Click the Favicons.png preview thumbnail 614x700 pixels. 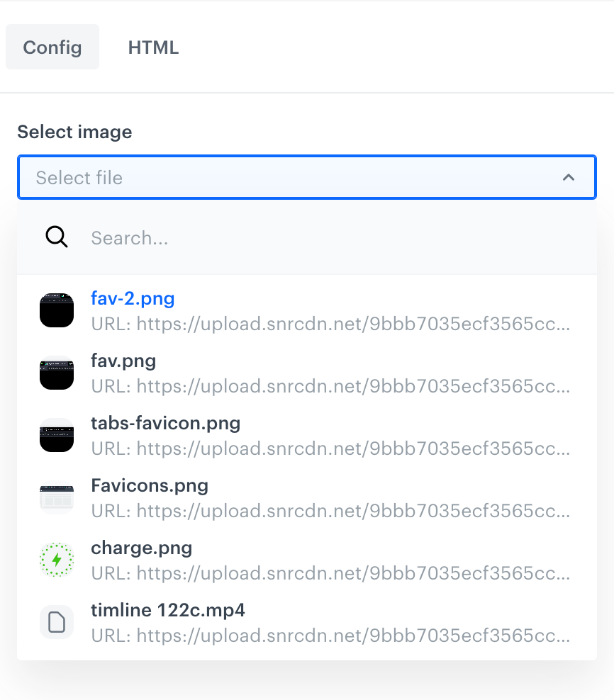pos(57,497)
